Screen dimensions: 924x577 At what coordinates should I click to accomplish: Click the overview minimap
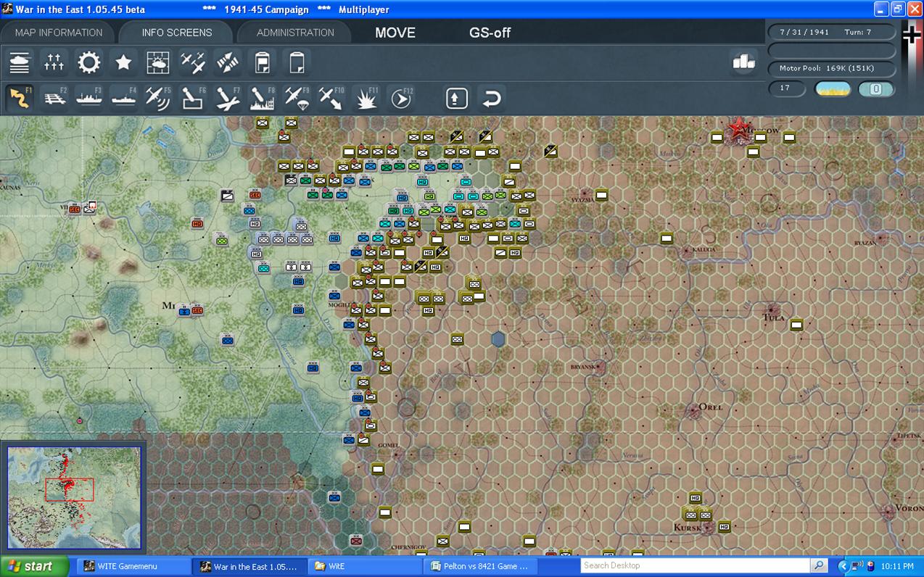tap(74, 497)
